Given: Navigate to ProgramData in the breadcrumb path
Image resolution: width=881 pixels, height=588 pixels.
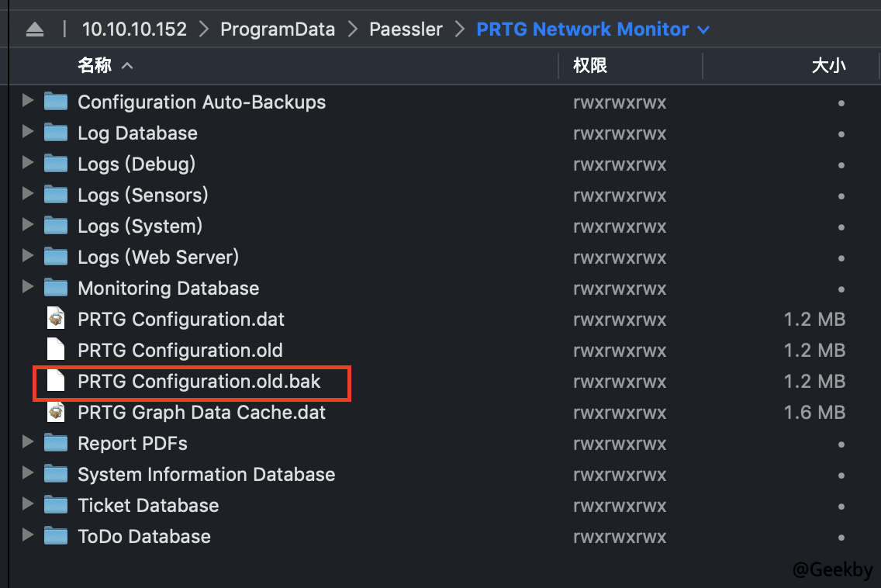Looking at the screenshot, I should pyautogui.click(x=278, y=29).
